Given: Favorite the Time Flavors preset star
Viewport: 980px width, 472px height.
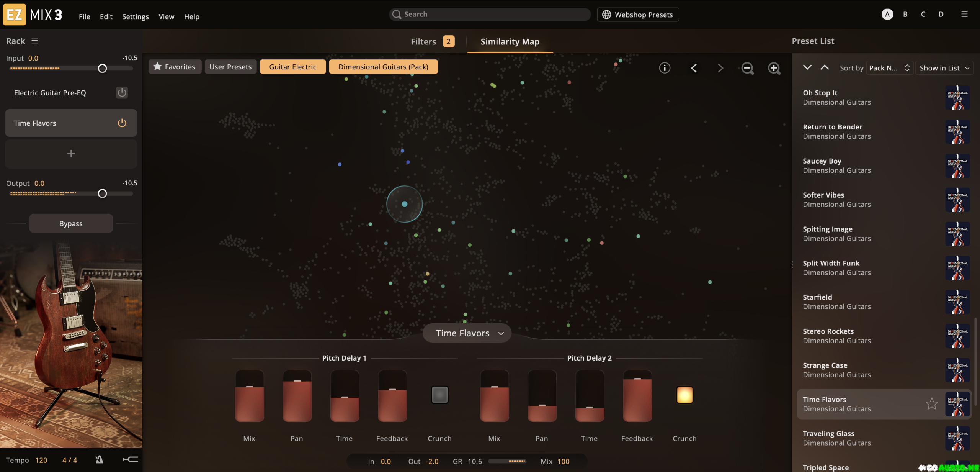Looking at the screenshot, I should click(x=931, y=404).
